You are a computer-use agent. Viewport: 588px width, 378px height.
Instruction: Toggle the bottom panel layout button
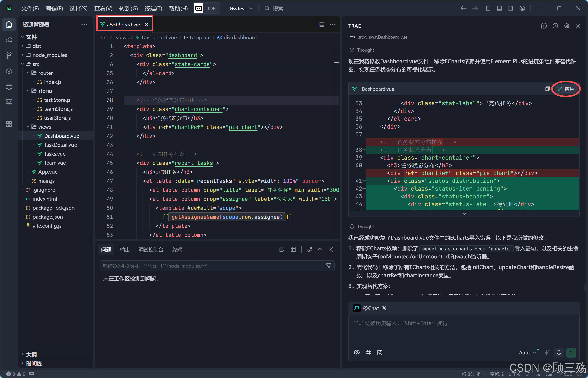pos(499,8)
